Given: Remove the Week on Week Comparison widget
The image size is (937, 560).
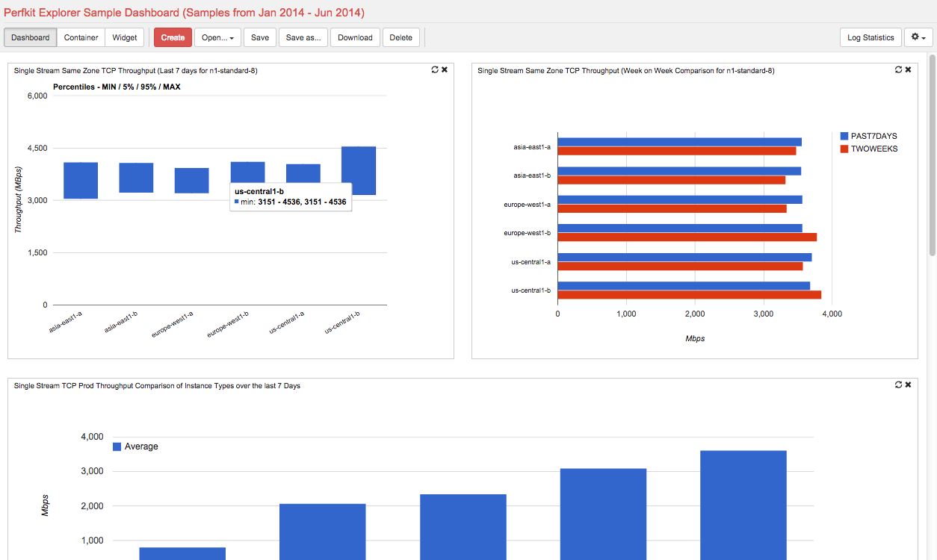Looking at the screenshot, I should [x=908, y=69].
